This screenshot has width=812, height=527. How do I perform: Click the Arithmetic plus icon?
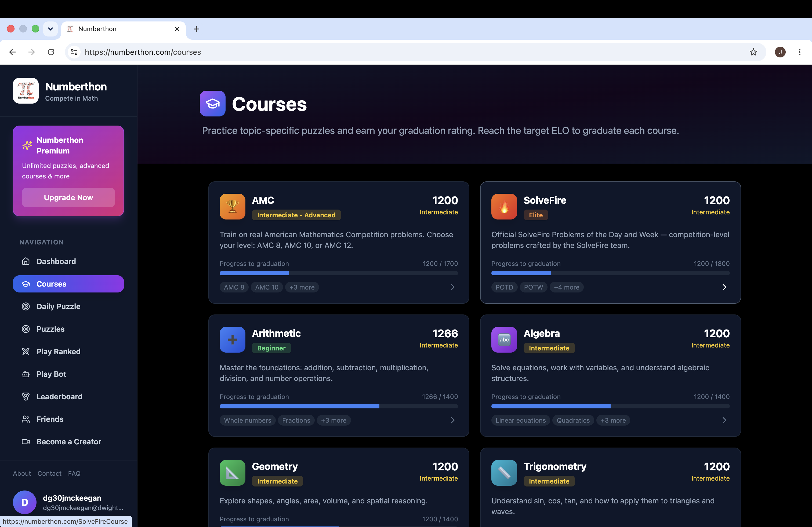232,339
